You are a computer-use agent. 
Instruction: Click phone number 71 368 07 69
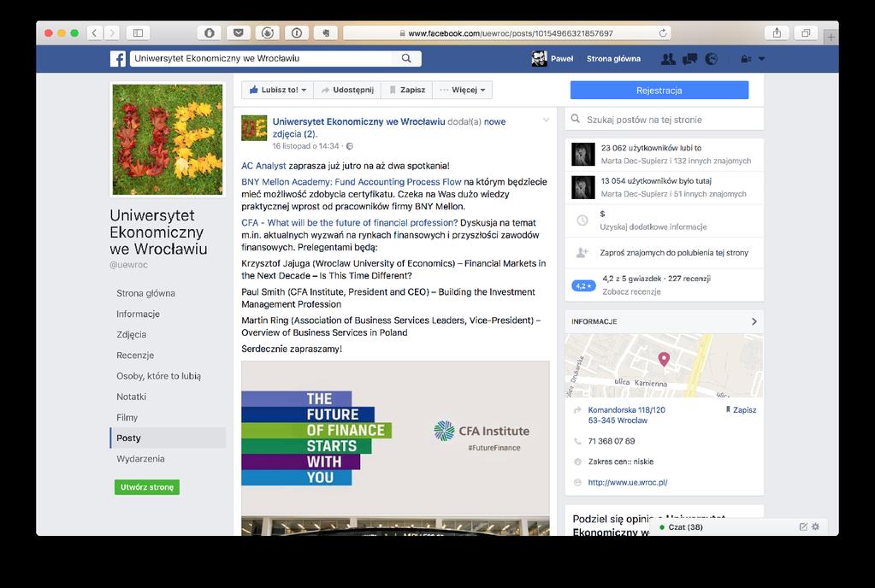(612, 441)
